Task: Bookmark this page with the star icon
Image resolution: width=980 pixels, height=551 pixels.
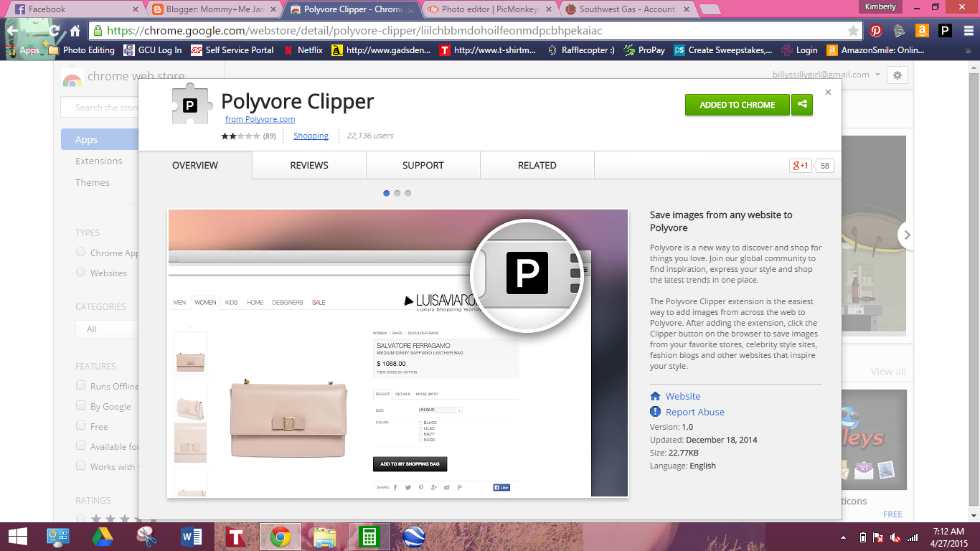Action: 853,31
